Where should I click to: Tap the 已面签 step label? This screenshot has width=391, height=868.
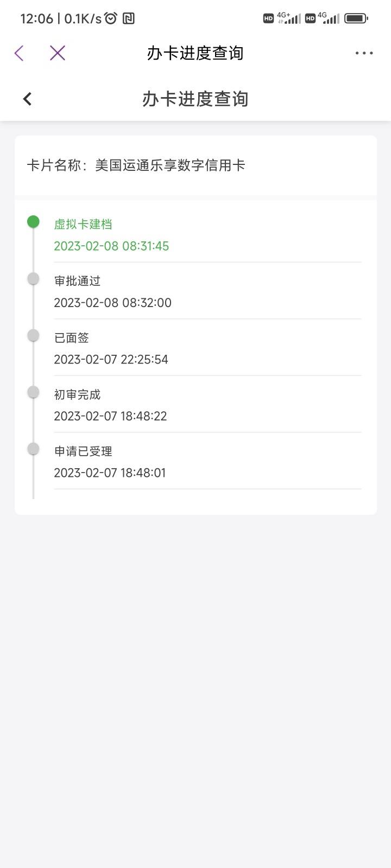click(x=71, y=338)
